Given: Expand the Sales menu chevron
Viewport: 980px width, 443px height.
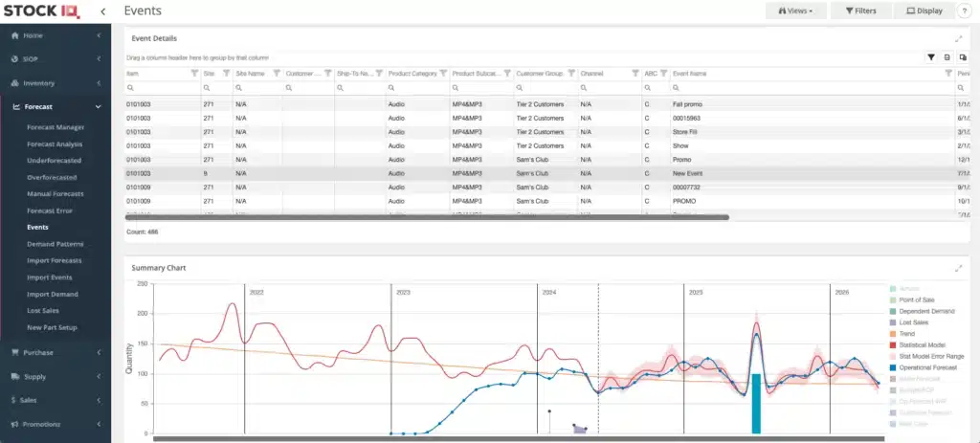Looking at the screenshot, I should click(99, 400).
